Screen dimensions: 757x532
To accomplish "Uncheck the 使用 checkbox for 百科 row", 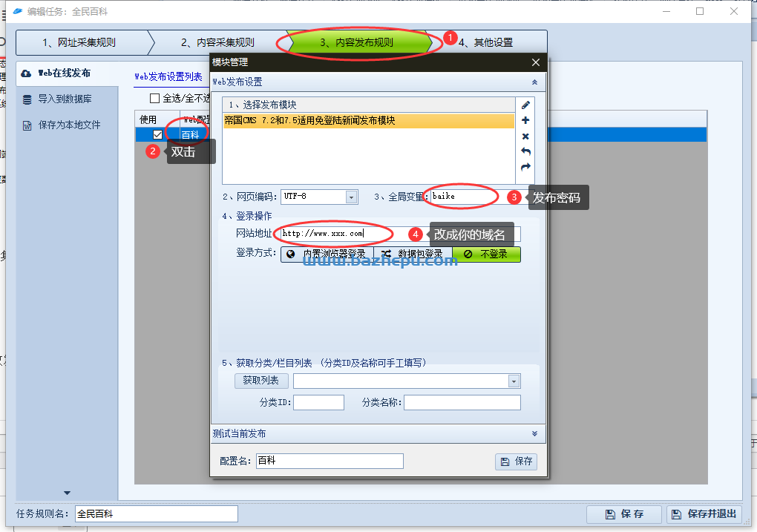I will [157, 134].
